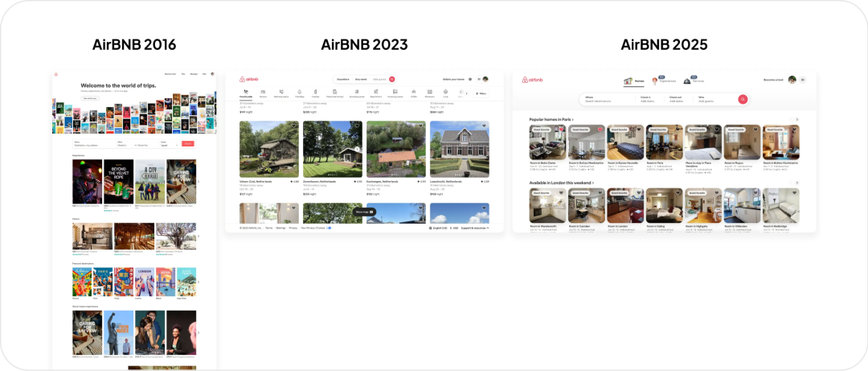Click next arrow for Popular homes in Paris
The height and width of the screenshot is (371, 868).
[x=796, y=119]
